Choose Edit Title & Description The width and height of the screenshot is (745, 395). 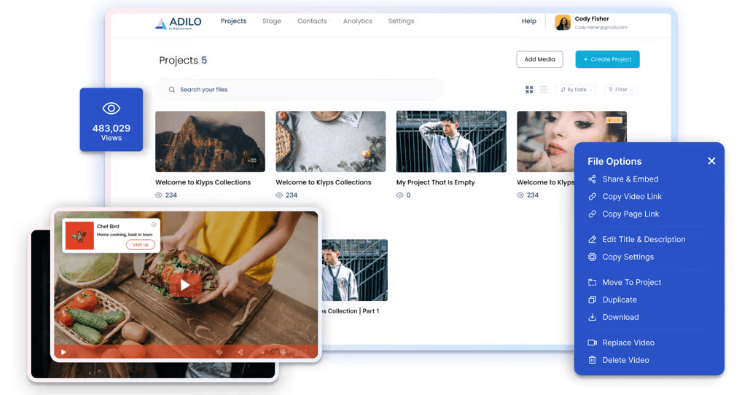point(636,239)
